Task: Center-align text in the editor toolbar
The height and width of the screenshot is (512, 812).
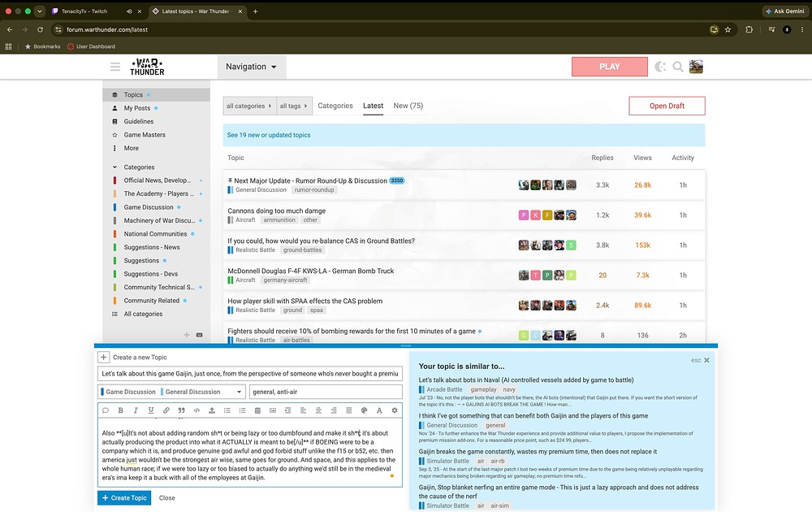Action: tap(318, 410)
